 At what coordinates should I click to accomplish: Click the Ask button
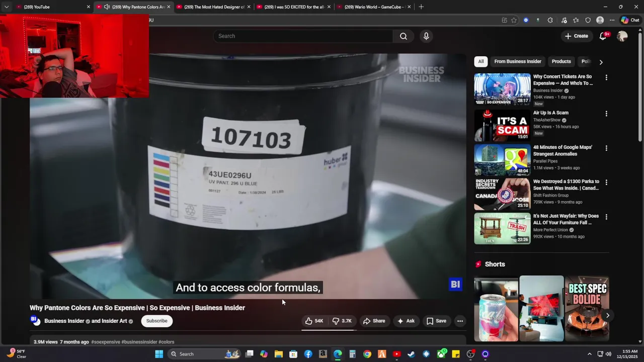click(406, 321)
